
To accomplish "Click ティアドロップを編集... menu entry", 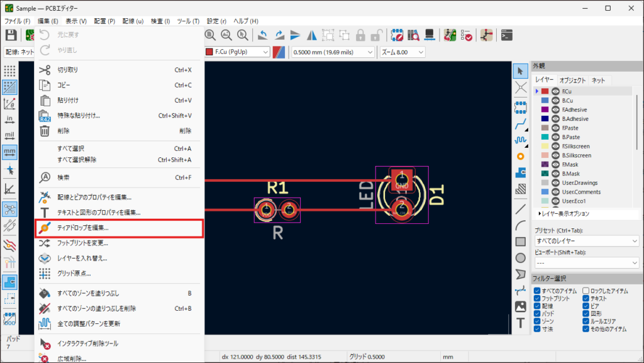I will [x=119, y=228].
